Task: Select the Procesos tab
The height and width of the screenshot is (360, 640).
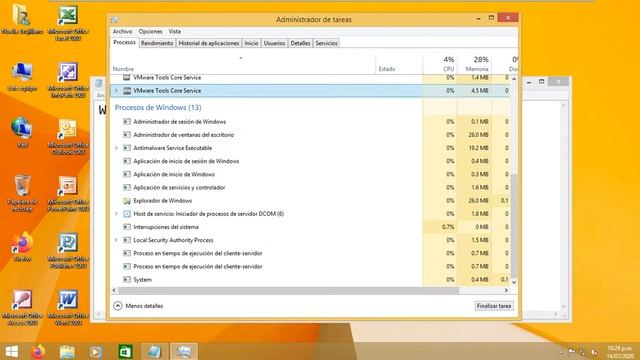Action: coord(124,42)
